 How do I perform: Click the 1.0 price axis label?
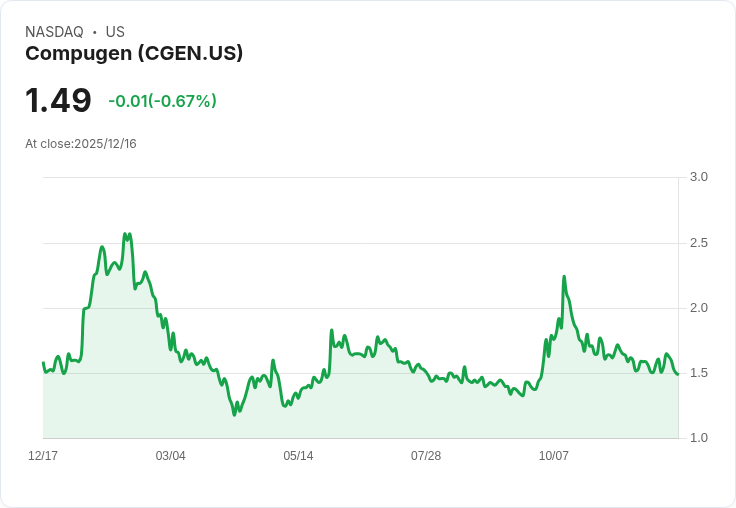pos(698,438)
